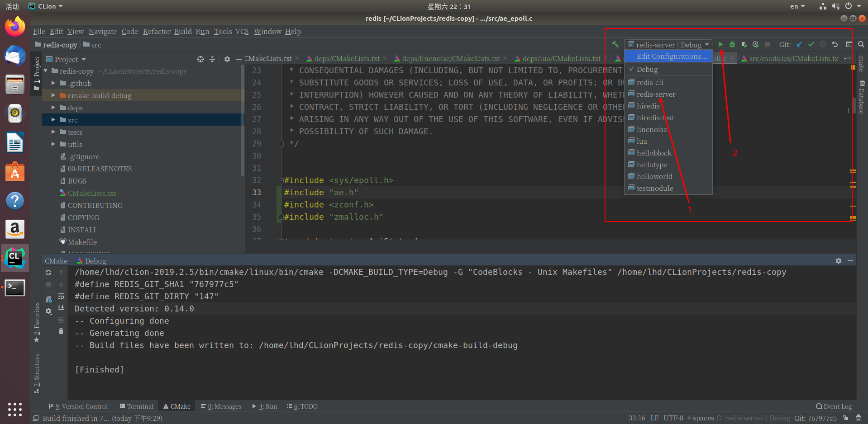The width and height of the screenshot is (868, 424).
Task: Print CMake output with printer icon
Action: (61, 320)
